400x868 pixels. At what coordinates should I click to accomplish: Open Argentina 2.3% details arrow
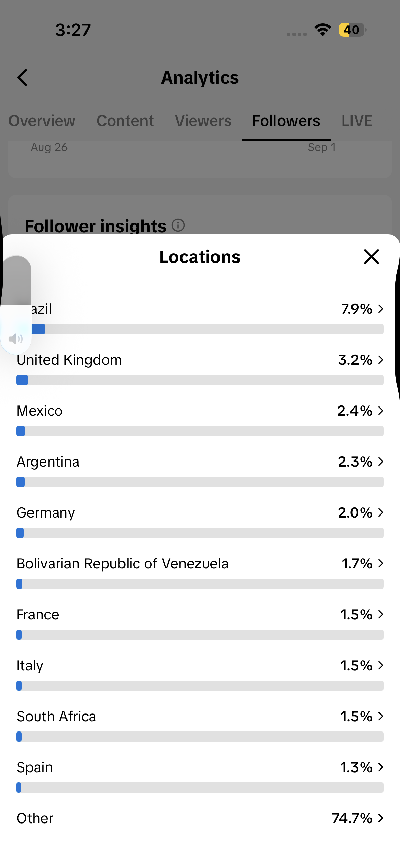(x=381, y=462)
